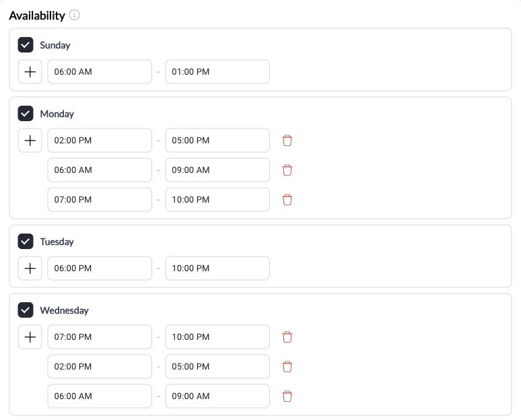Add a time slot for Wednesday
The image size is (521, 420).
(30, 337)
